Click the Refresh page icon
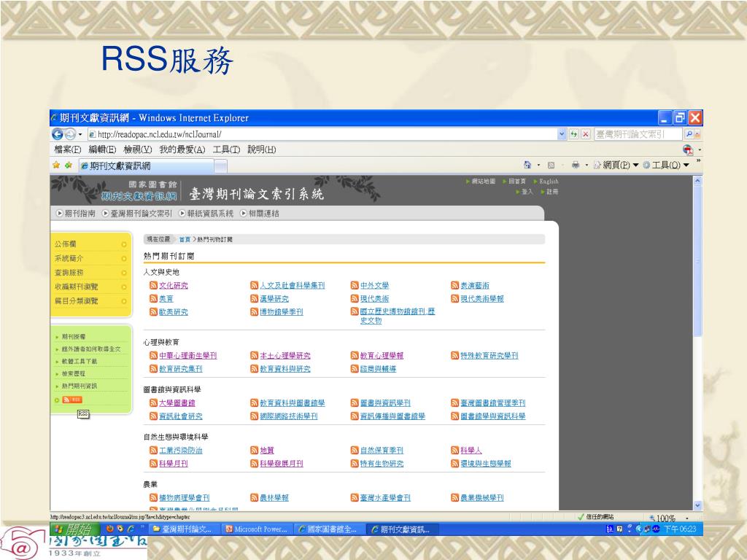Image resolution: width=747 pixels, height=560 pixels. 574,134
